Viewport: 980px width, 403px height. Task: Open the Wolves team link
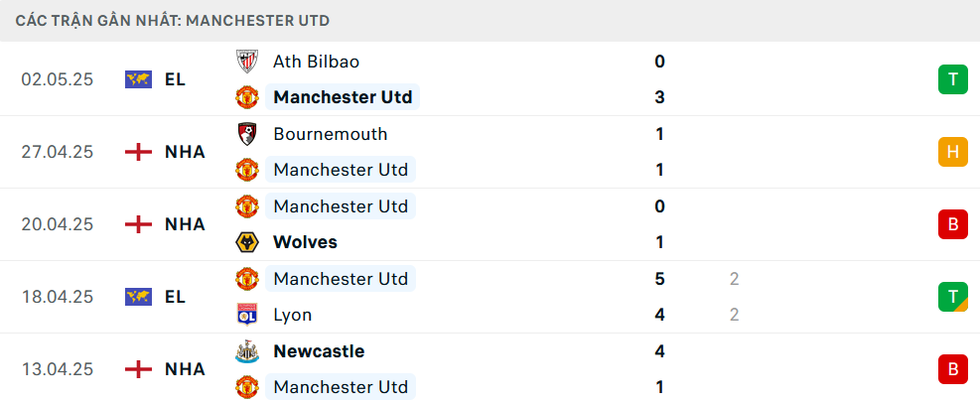click(305, 242)
